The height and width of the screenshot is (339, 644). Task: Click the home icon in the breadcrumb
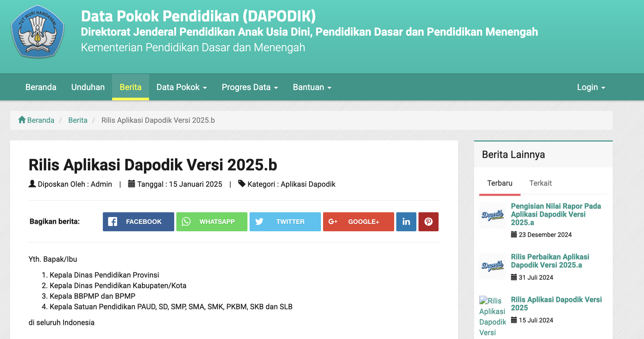pos(22,120)
